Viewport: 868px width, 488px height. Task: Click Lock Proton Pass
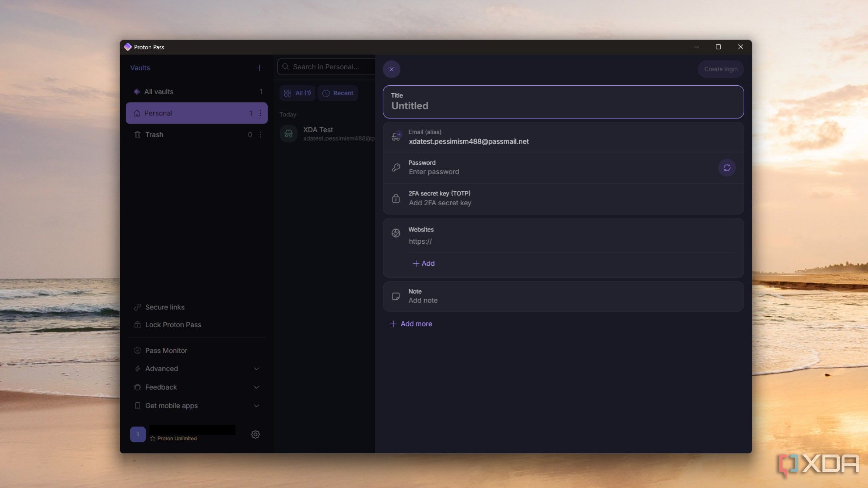coord(197,325)
